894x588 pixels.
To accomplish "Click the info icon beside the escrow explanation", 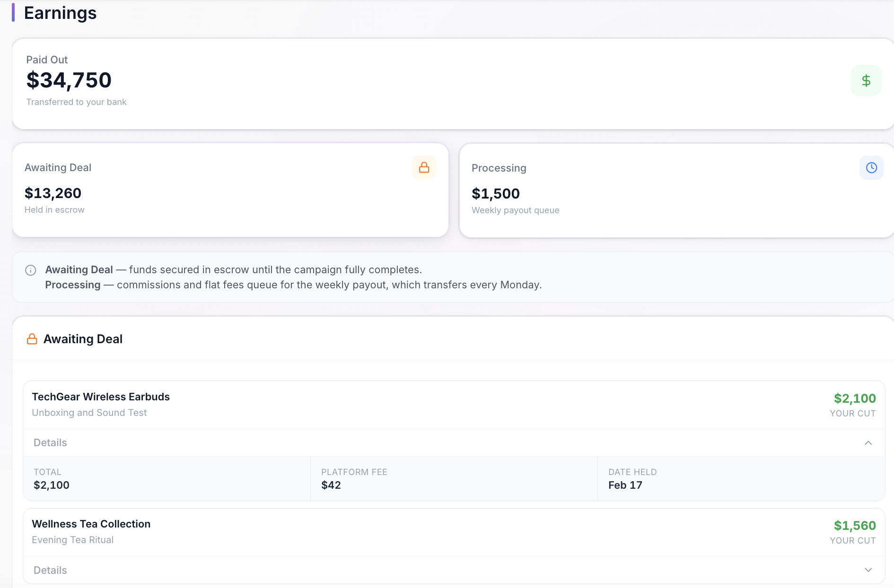I will (x=30, y=270).
